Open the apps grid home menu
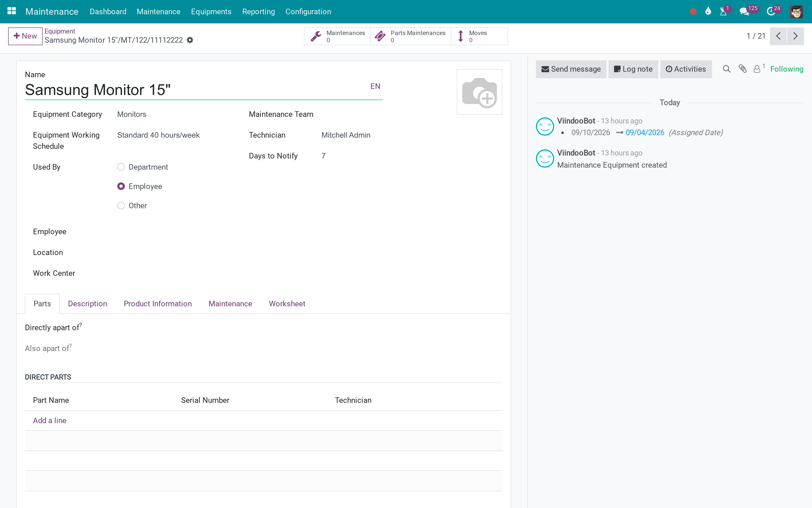 click(x=12, y=11)
